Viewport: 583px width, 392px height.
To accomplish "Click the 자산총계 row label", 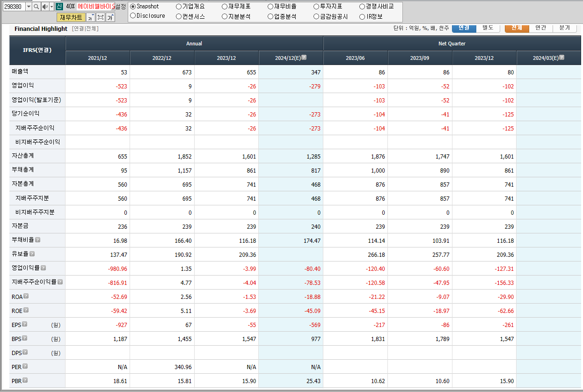I will pyautogui.click(x=23, y=156).
